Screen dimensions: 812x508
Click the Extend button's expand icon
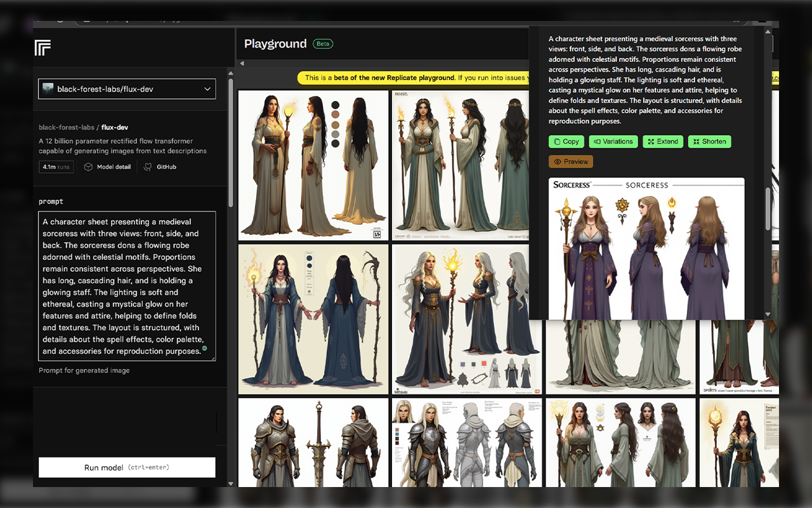[650, 142]
